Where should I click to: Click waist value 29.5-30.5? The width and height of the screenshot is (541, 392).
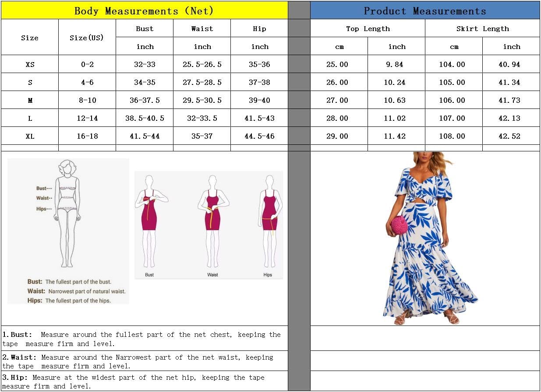click(x=202, y=100)
